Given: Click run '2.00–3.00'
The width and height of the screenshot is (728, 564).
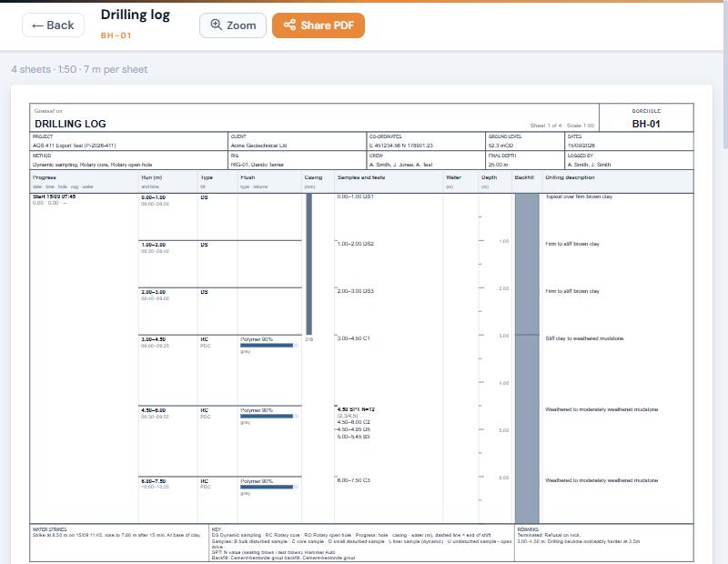Looking at the screenshot, I should coord(153,292).
